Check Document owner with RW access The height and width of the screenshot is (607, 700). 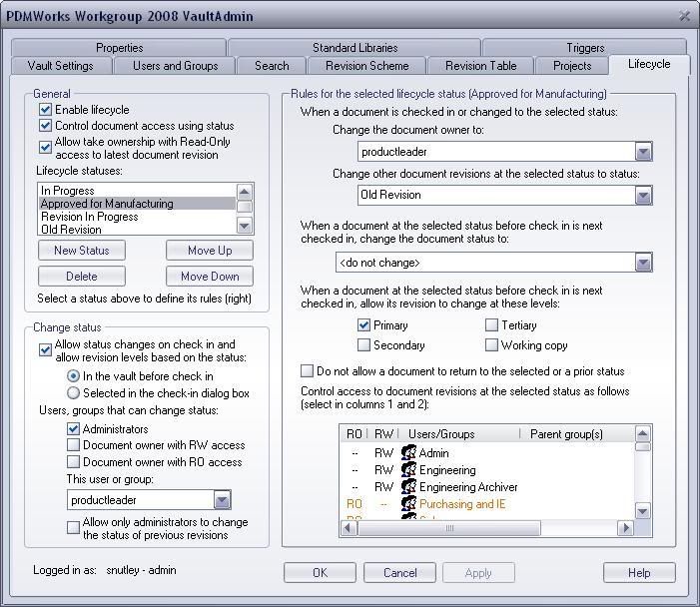[x=74, y=445]
